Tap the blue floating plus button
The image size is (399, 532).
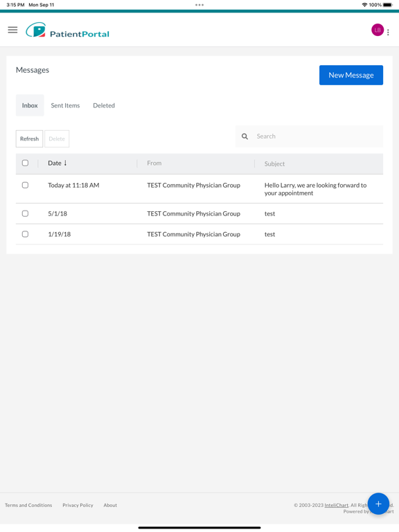[378, 504]
